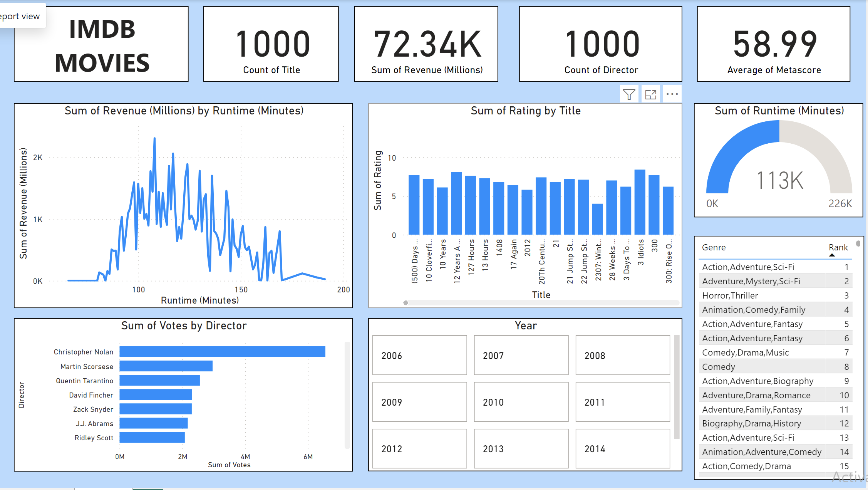This screenshot has height=490, width=868.
Task: Click the Average of Metascore card
Action: tap(773, 44)
